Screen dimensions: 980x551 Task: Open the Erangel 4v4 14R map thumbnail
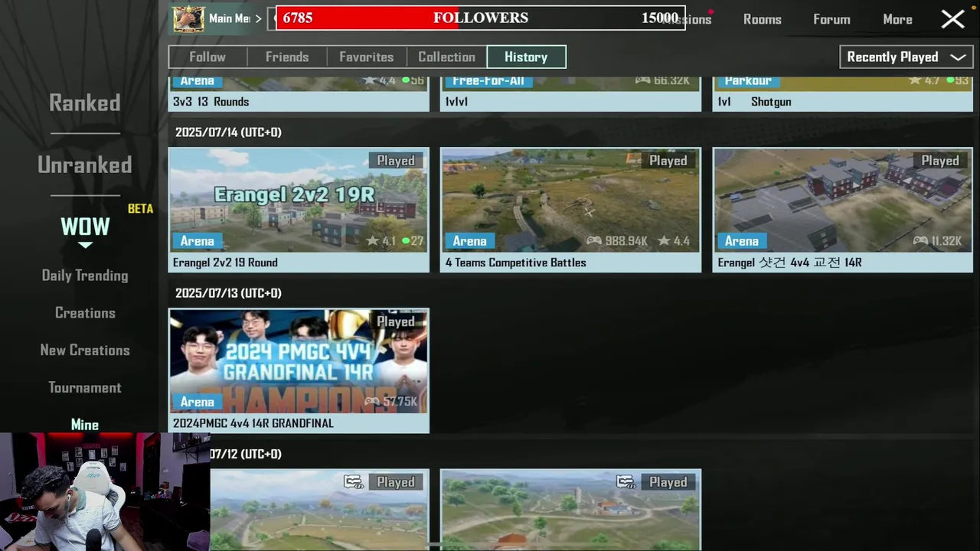(842, 201)
